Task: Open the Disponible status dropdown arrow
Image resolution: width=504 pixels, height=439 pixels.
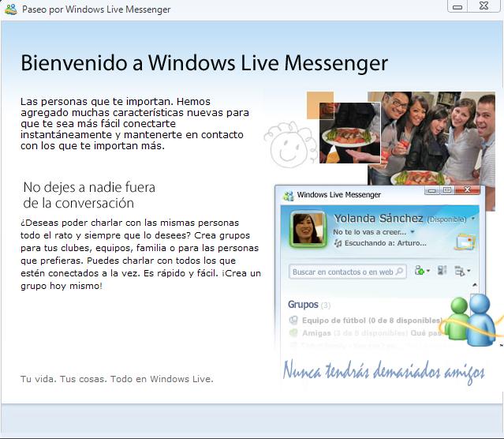Action: tap(473, 219)
